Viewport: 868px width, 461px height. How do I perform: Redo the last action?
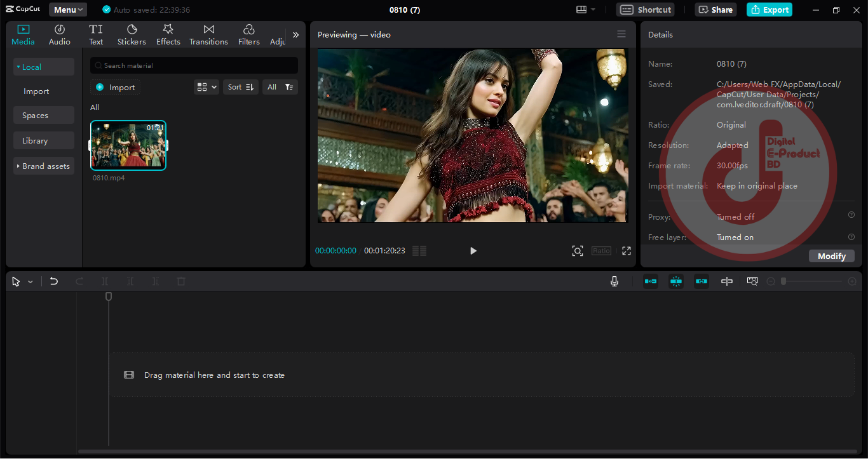[x=79, y=281]
